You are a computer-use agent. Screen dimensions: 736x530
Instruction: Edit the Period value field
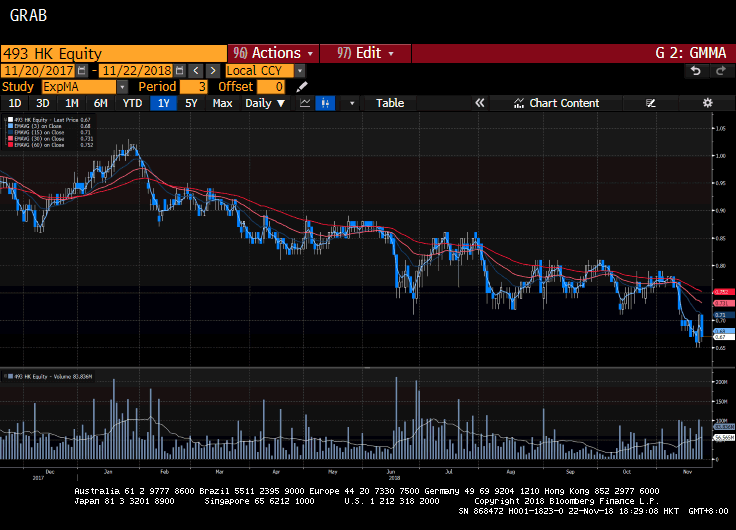pyautogui.click(x=194, y=87)
